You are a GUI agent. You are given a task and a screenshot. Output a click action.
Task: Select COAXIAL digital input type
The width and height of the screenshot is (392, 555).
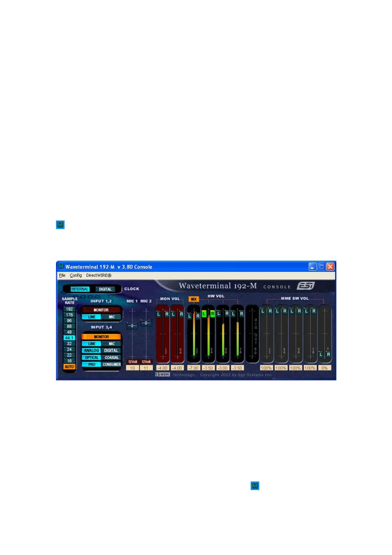tap(112, 358)
